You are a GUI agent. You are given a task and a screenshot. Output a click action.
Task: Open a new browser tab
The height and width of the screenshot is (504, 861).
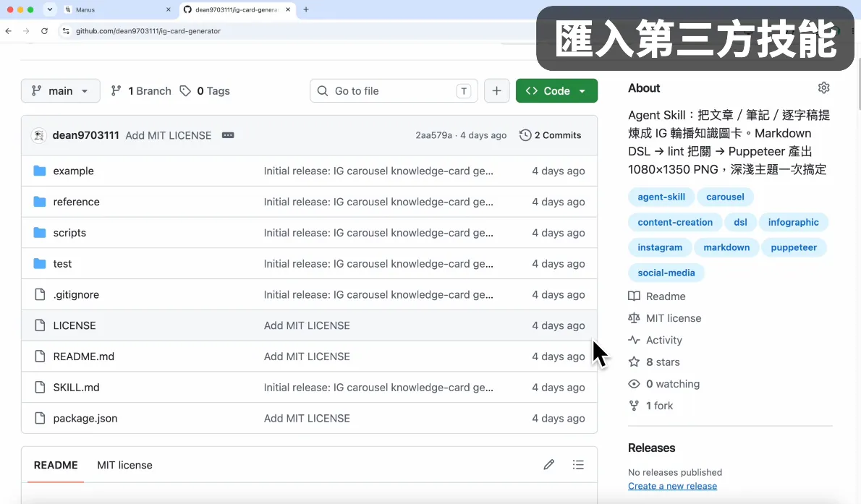click(x=306, y=9)
